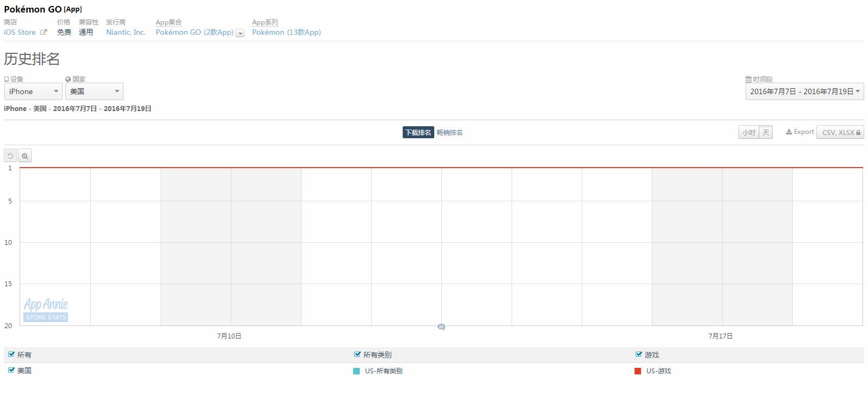
Task: Toggle the 美国 checkbox in legend
Action: coord(11,370)
